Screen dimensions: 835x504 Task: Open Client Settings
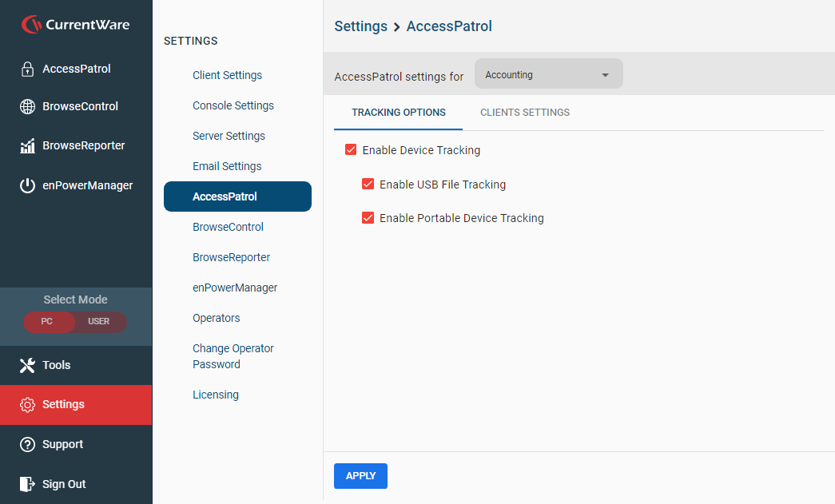point(228,76)
